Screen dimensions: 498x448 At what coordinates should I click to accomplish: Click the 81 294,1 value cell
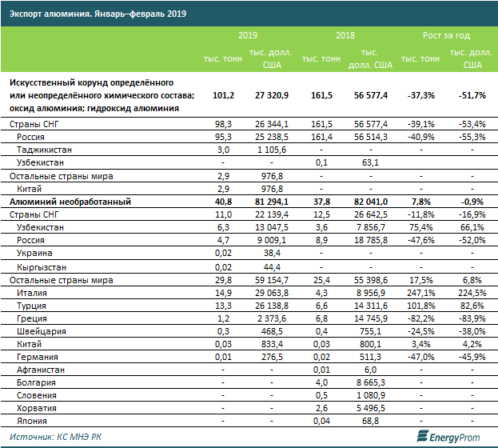click(x=270, y=202)
